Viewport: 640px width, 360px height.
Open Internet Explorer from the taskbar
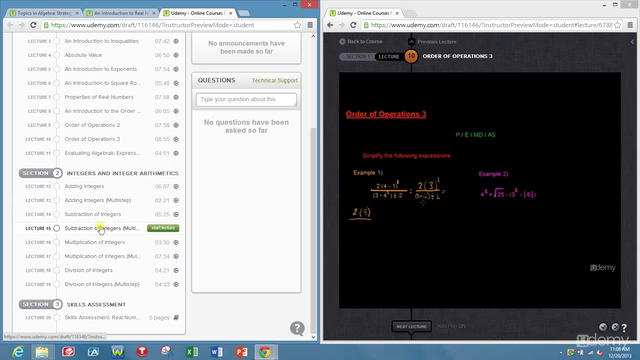click(x=18, y=351)
